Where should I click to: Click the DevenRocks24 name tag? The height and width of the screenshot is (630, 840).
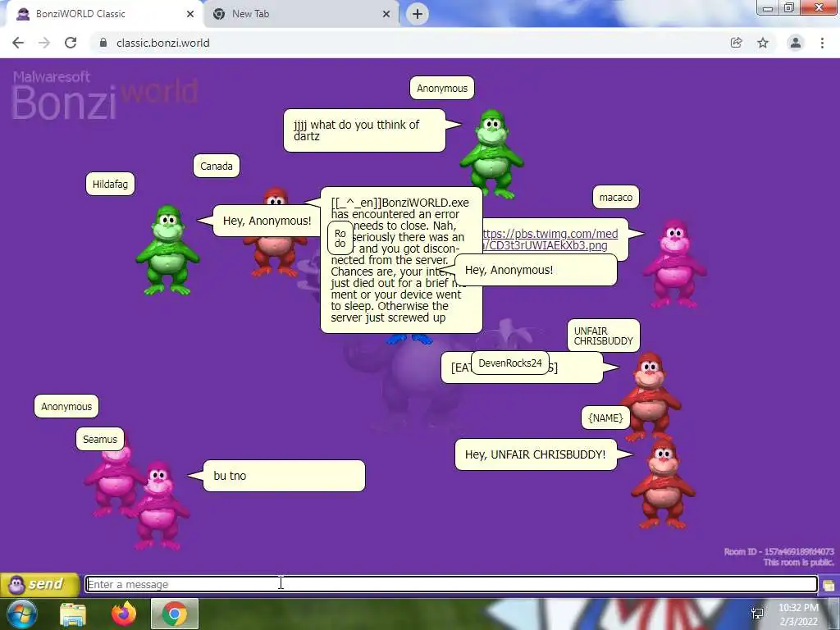(510, 363)
